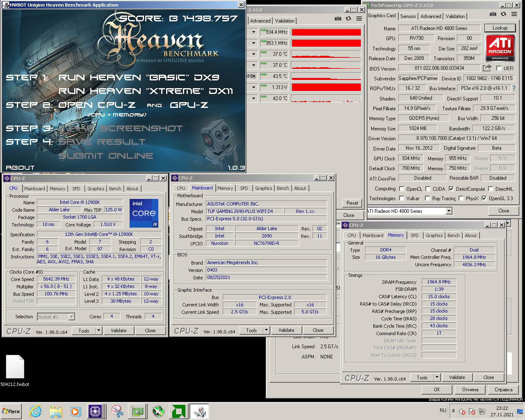
Task: Click the ATI Radeon logo in GPU-Z
Action: pos(500,48)
